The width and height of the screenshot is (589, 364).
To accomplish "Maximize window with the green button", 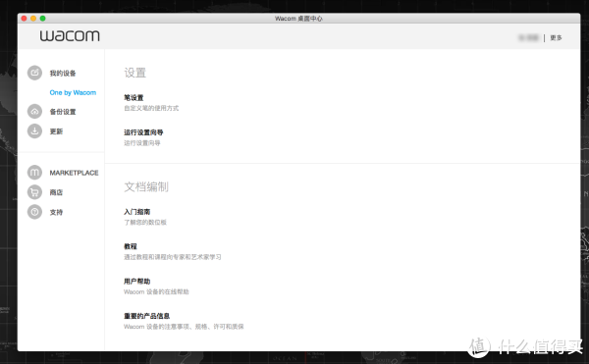I will click(x=43, y=19).
